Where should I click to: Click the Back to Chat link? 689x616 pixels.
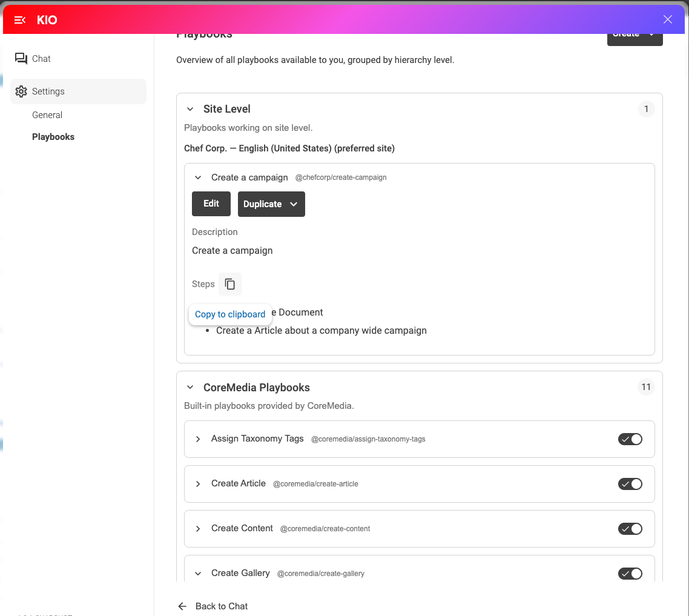222,606
